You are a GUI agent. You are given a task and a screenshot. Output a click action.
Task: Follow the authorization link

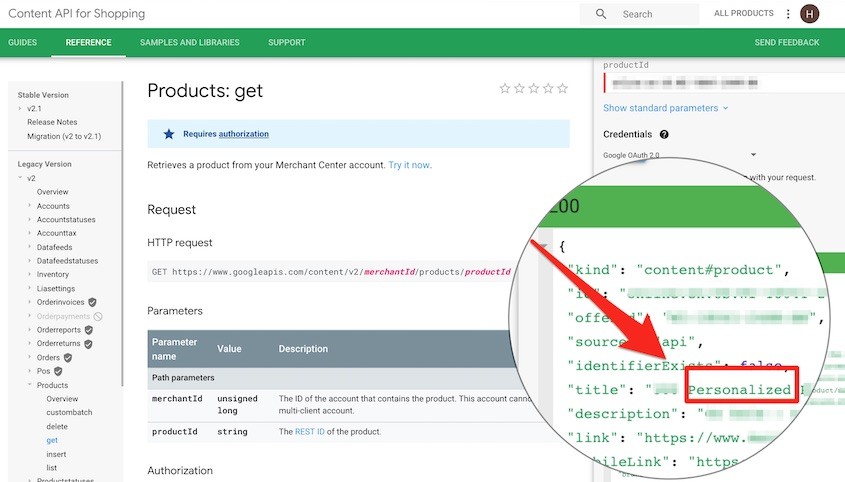tap(244, 134)
